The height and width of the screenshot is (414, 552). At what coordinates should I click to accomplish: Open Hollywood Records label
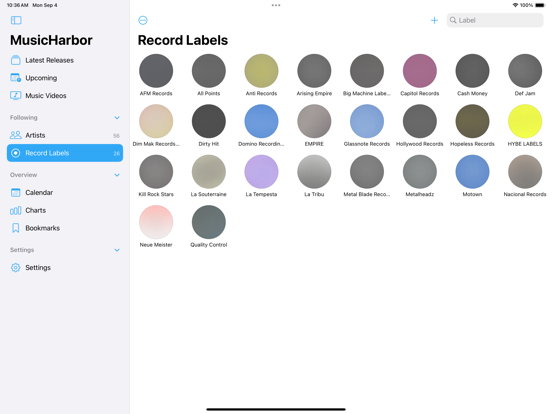coord(420,121)
